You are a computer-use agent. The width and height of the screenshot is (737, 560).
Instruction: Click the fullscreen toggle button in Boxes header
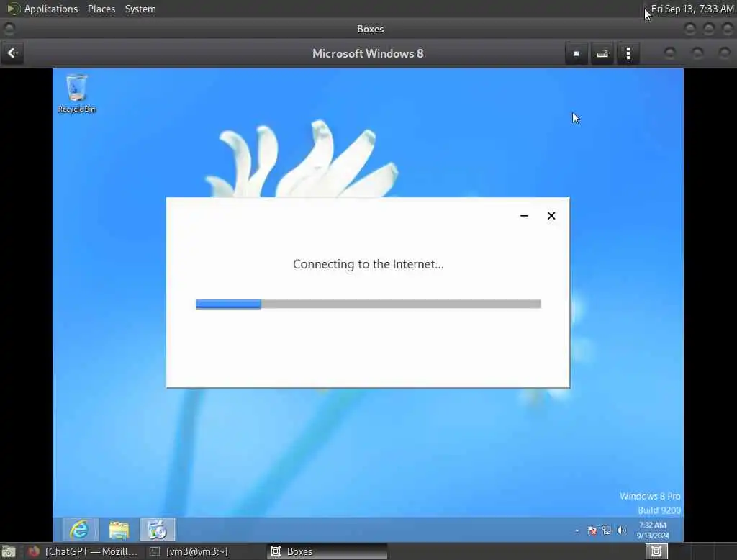pos(577,53)
